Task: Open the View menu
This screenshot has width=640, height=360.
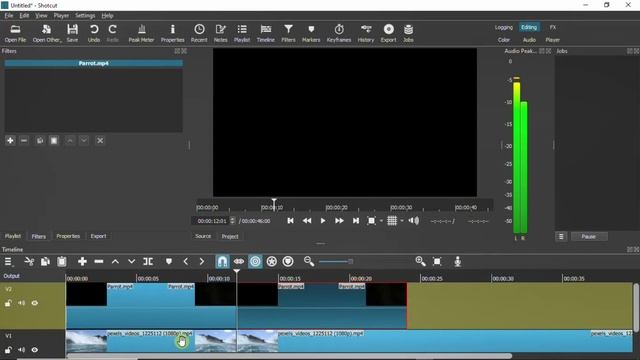Action: [41, 16]
